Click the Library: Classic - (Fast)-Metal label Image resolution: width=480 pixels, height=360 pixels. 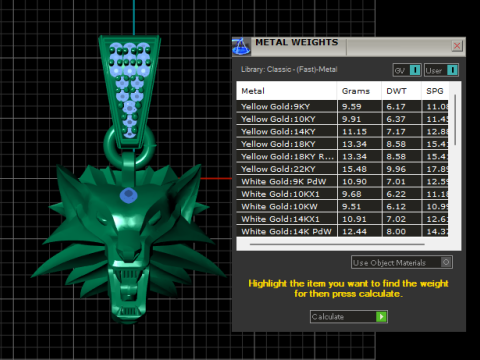point(289,69)
